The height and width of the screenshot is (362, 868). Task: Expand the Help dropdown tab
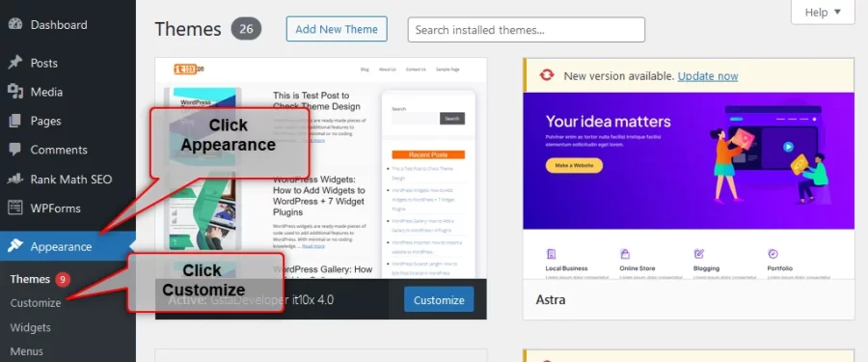click(x=823, y=13)
